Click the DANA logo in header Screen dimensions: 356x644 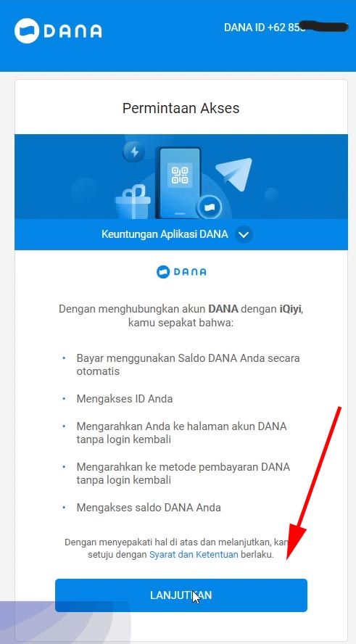coord(58,30)
